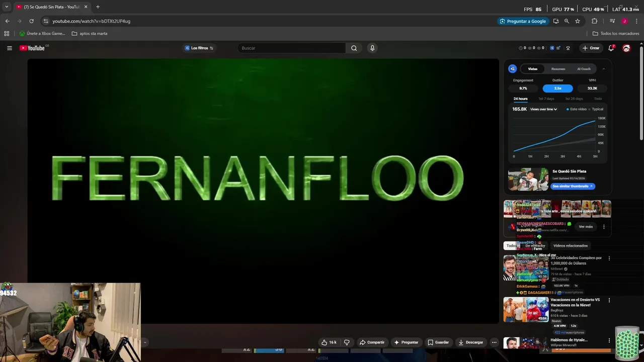This screenshot has width=644, height=362.
Task: Select the Todos filter chip
Action: [511, 246]
